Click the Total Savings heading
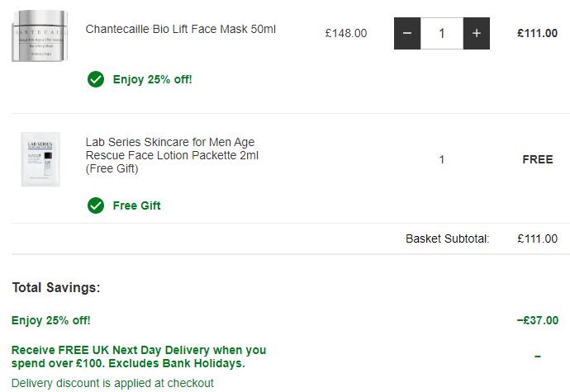570x392 pixels. pos(56,288)
